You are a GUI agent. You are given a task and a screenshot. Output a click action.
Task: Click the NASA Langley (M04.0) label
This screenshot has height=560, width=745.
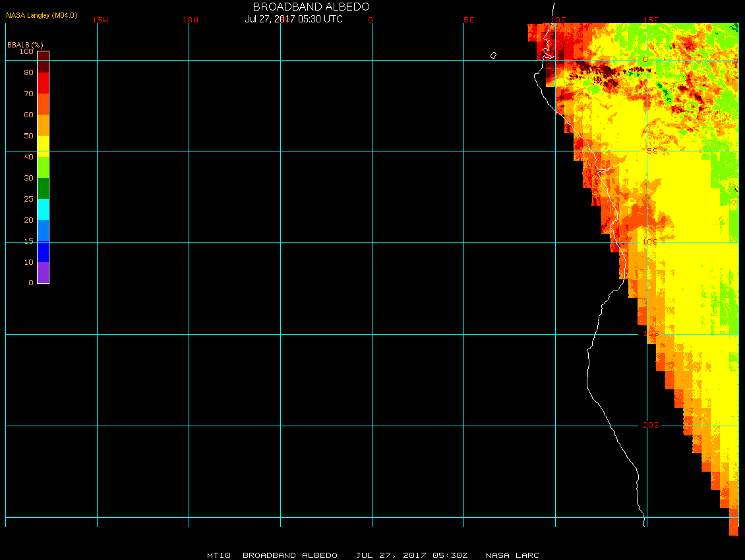(x=42, y=15)
